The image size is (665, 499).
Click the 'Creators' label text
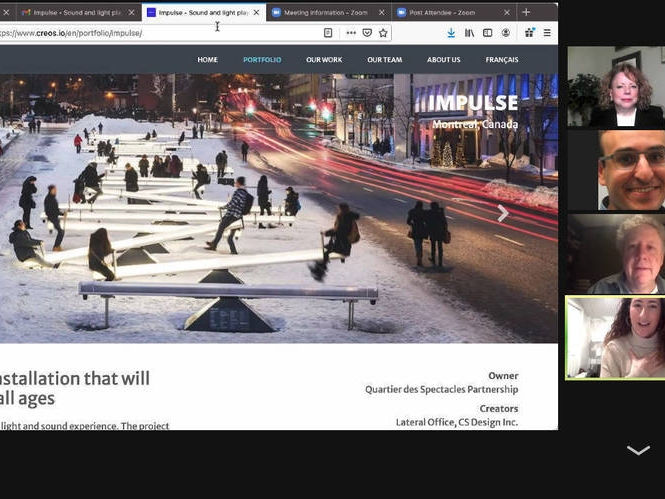(x=499, y=409)
